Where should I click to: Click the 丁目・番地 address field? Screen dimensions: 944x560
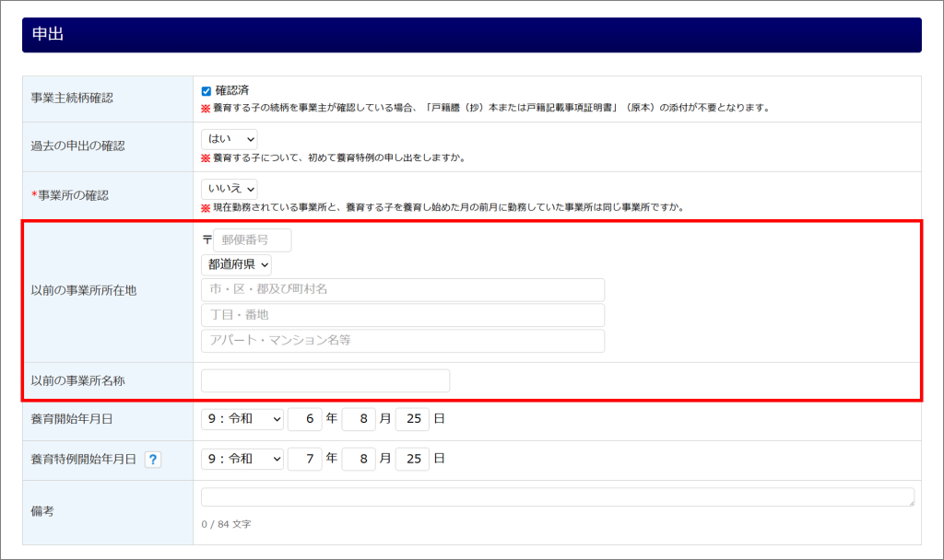click(x=402, y=315)
